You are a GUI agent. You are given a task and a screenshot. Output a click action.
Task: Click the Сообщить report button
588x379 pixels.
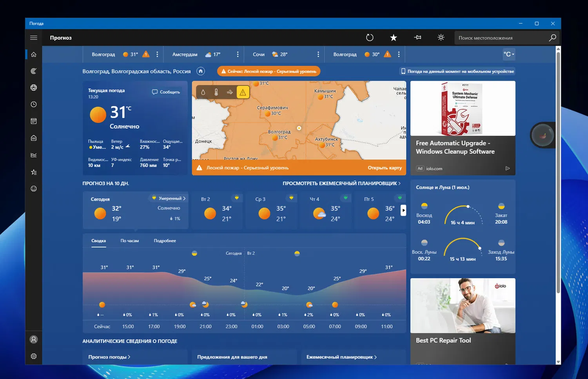[x=166, y=92]
